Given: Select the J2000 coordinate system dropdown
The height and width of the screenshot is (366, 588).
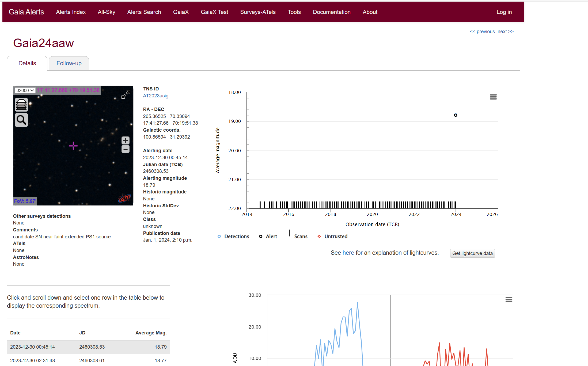Looking at the screenshot, I should 24,90.
